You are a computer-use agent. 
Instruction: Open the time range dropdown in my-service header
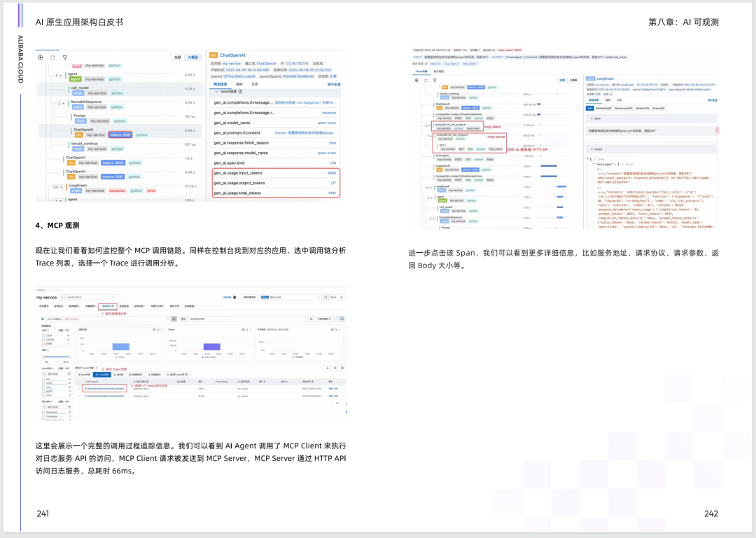click(x=290, y=297)
